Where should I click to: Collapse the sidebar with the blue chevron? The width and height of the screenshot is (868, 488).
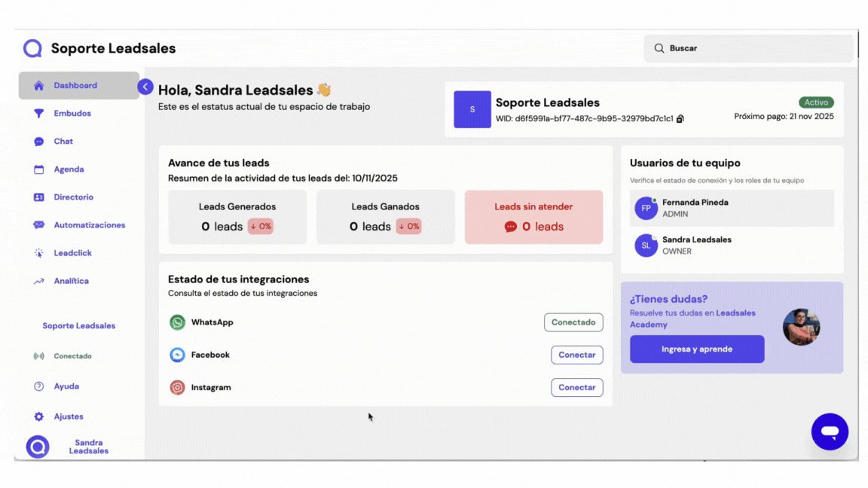145,87
